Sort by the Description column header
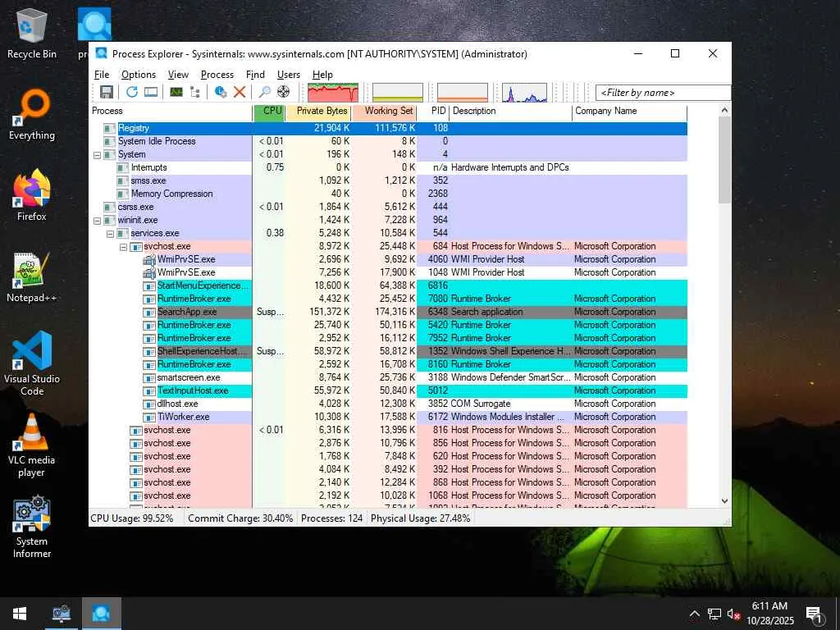840x630 pixels. (x=511, y=111)
